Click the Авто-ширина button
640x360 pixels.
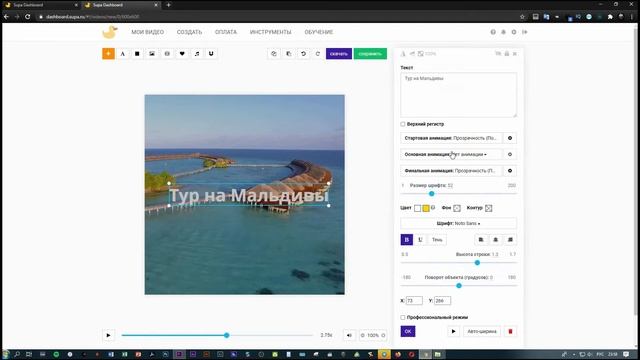(482, 331)
